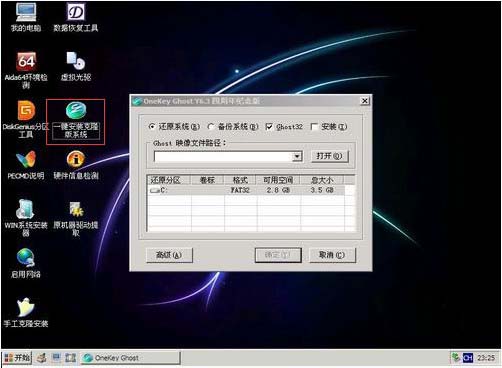Launch the DiskGenius partition tool icon

click(x=26, y=119)
